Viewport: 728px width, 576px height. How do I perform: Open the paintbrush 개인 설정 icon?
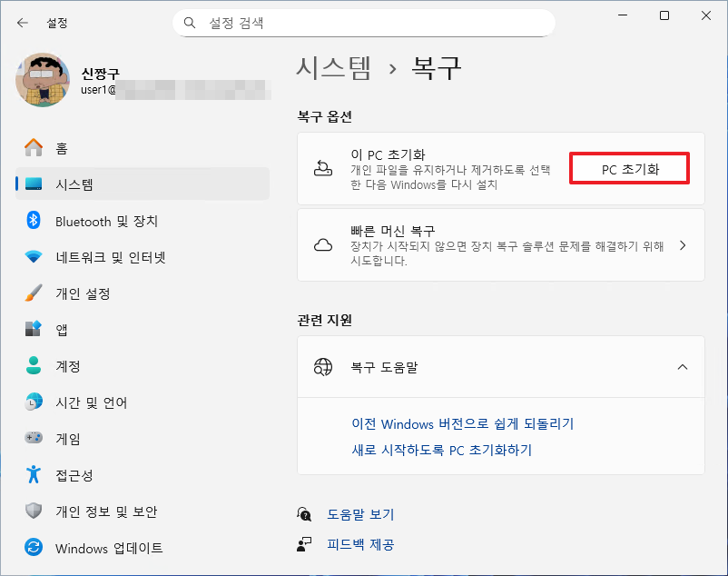[34, 293]
